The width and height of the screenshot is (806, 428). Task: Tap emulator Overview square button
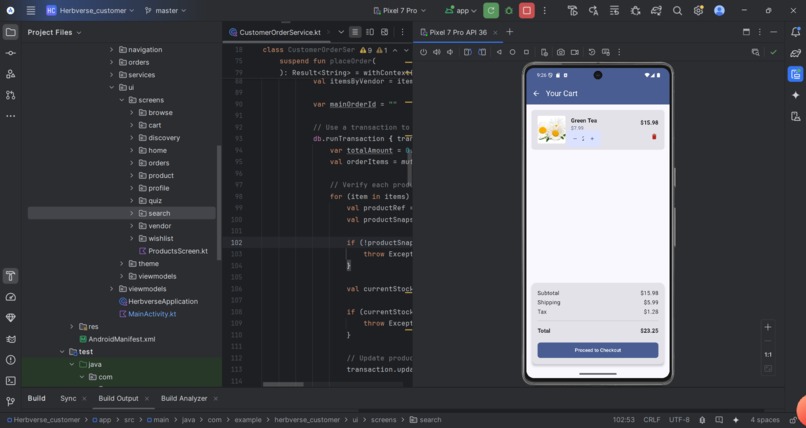click(x=526, y=52)
